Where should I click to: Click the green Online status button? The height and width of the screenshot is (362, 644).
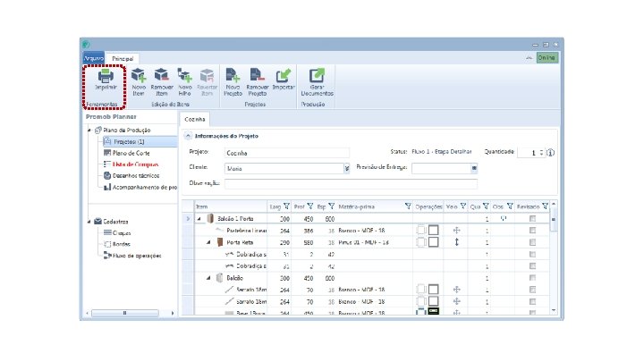coord(547,58)
